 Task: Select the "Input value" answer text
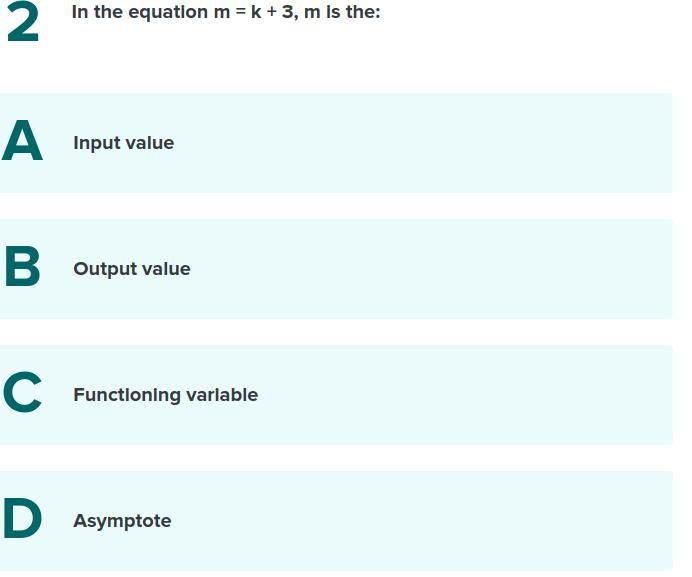[x=124, y=143]
